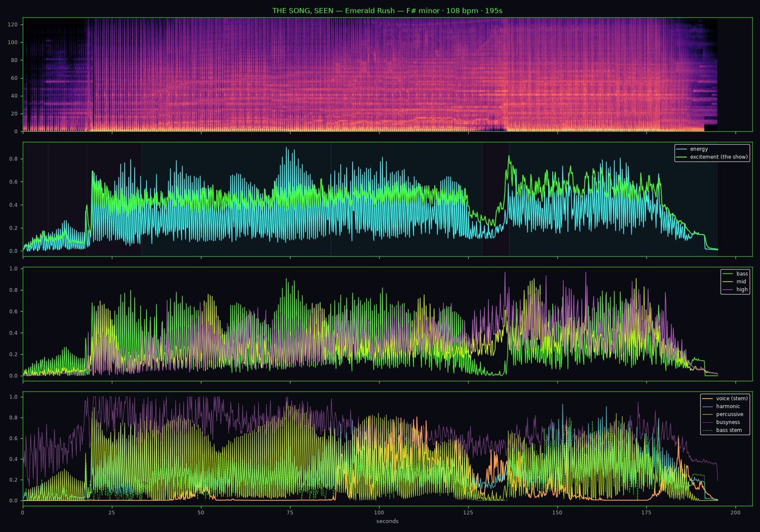Click the x-axis tick label '100'
This screenshot has height=532, width=760.
tap(379, 513)
